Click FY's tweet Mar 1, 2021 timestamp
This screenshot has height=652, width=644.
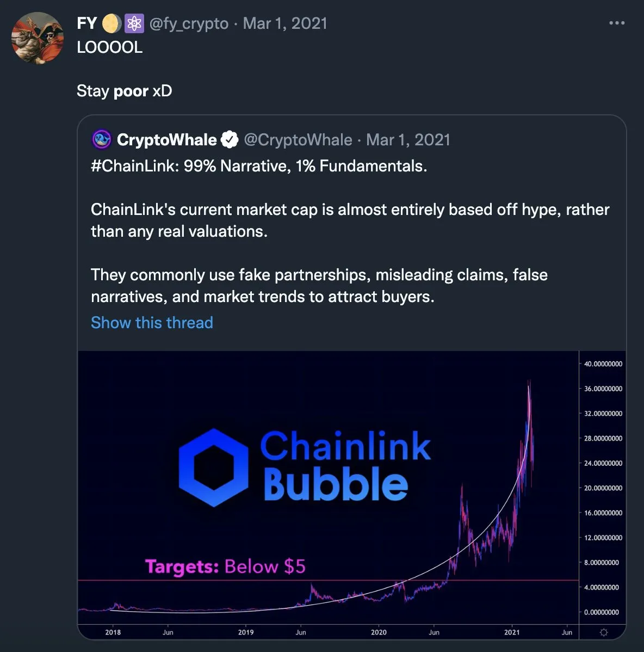(285, 23)
